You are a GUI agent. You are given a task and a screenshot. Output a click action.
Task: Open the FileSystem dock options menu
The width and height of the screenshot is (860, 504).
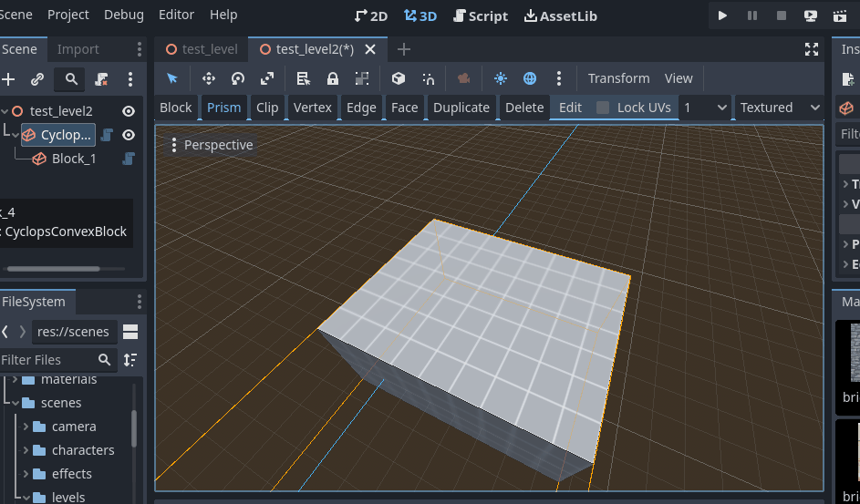(140, 302)
